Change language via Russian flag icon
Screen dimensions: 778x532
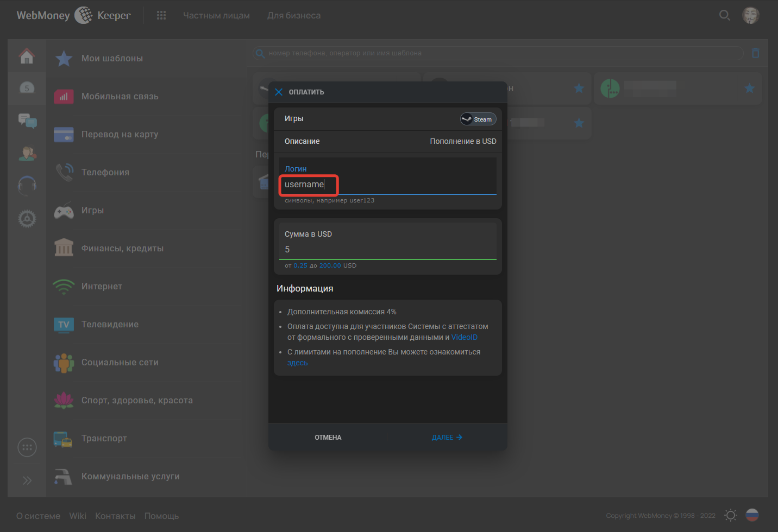coord(752,515)
